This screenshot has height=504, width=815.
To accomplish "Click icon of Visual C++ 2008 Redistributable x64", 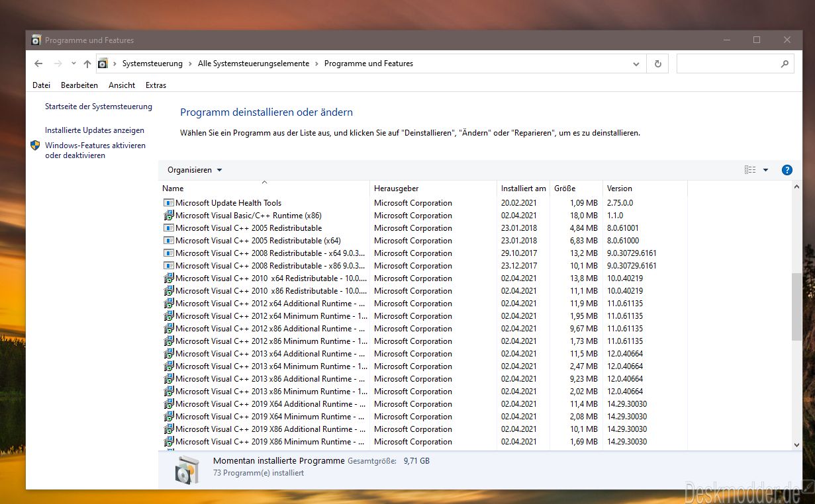I will pyautogui.click(x=168, y=253).
